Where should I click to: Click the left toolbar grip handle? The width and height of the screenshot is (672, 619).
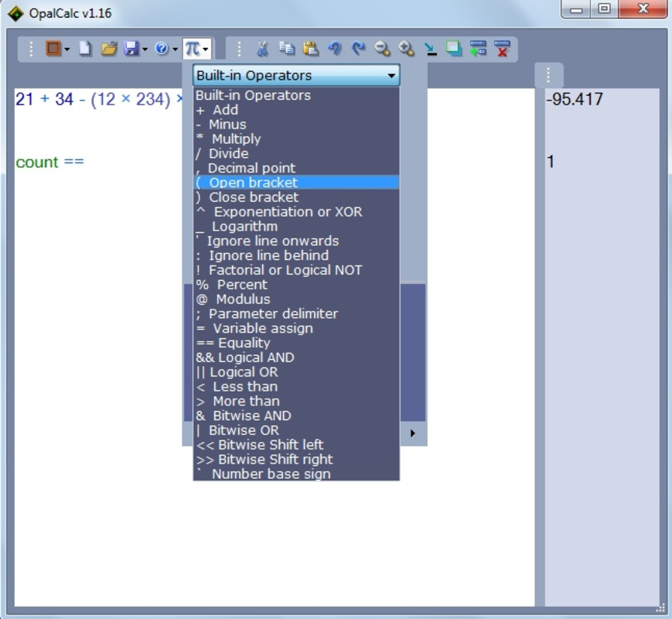(31, 49)
